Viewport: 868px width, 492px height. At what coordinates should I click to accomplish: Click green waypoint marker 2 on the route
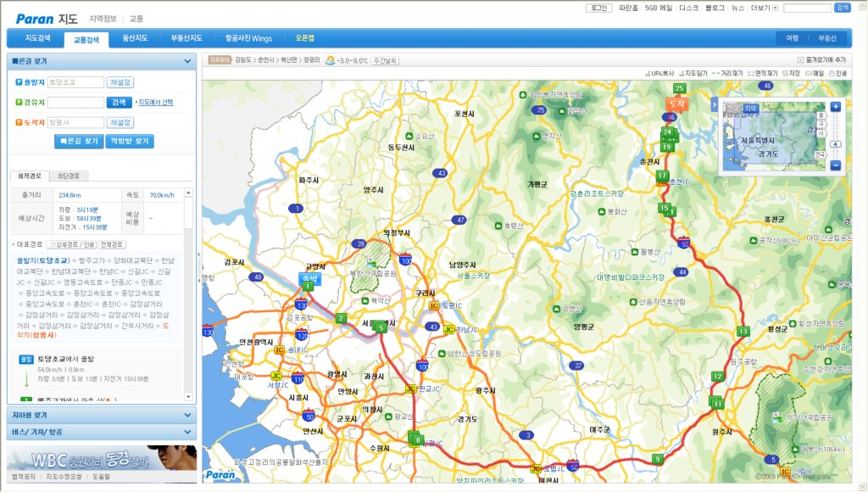point(341,318)
